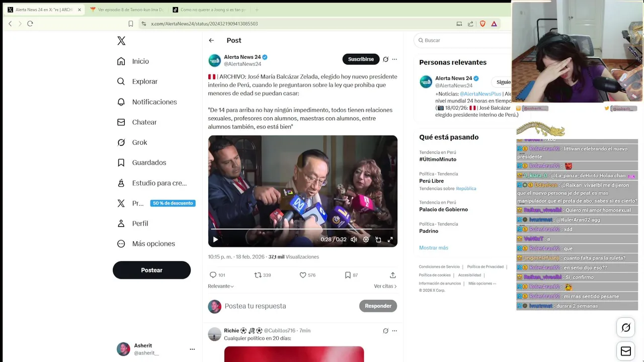Expand the Relevante replies sort dropdown
The image size is (644, 362).
pos(221,286)
